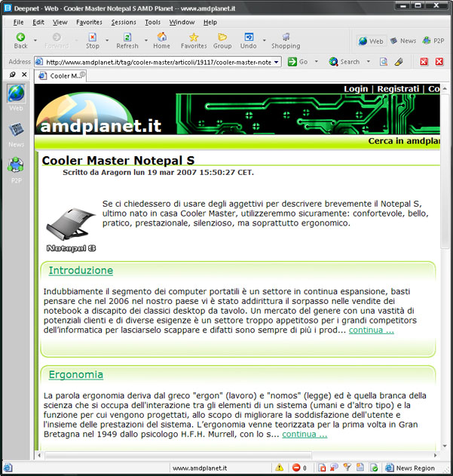
Task: Open the Favorites menu in menu bar
Action: 89,22
